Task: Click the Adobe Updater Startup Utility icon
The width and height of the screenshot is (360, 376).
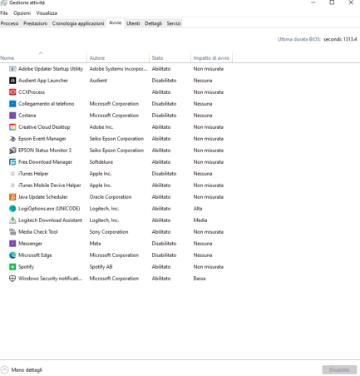Action: (x=12, y=69)
